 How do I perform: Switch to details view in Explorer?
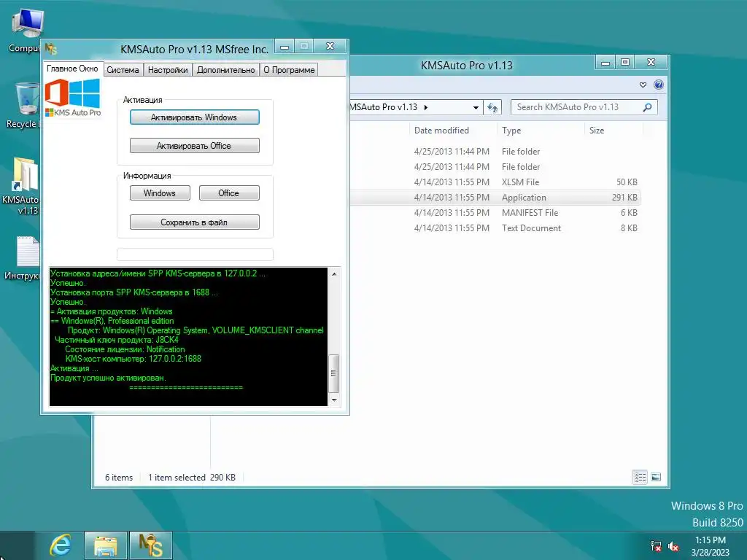640,477
